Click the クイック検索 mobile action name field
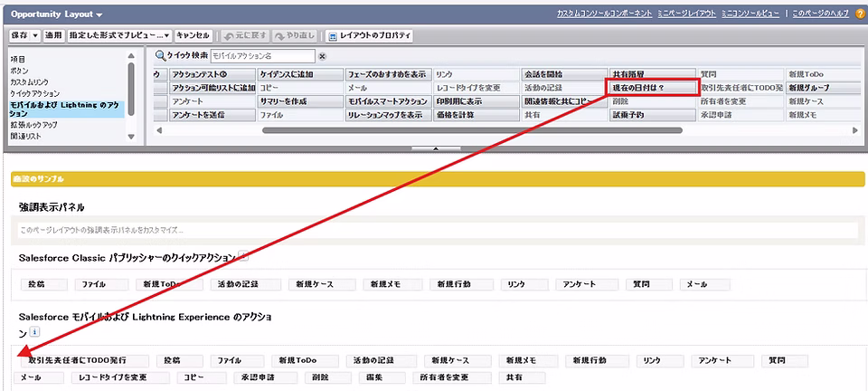The image size is (868, 391). (262, 56)
